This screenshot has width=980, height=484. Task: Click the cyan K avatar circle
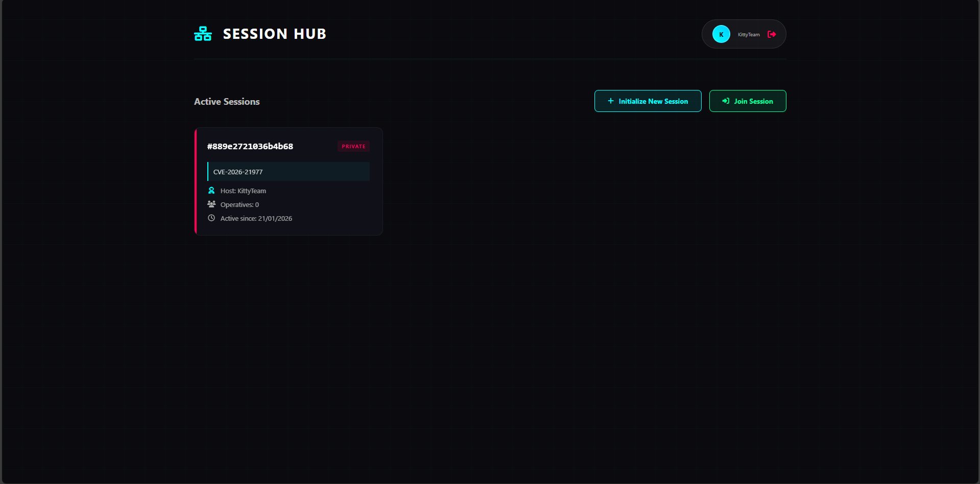click(721, 34)
